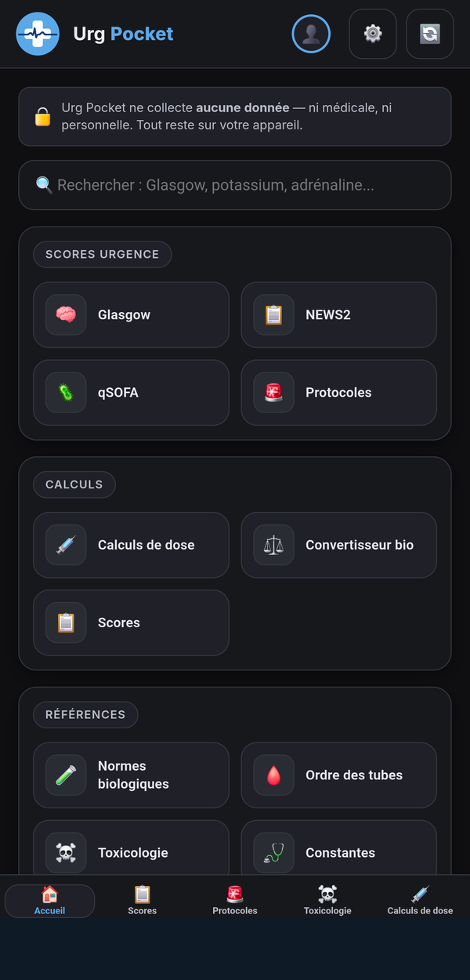Open the Protocoles card in Scores Urgence
Image resolution: width=470 pixels, height=980 pixels.
338,393
